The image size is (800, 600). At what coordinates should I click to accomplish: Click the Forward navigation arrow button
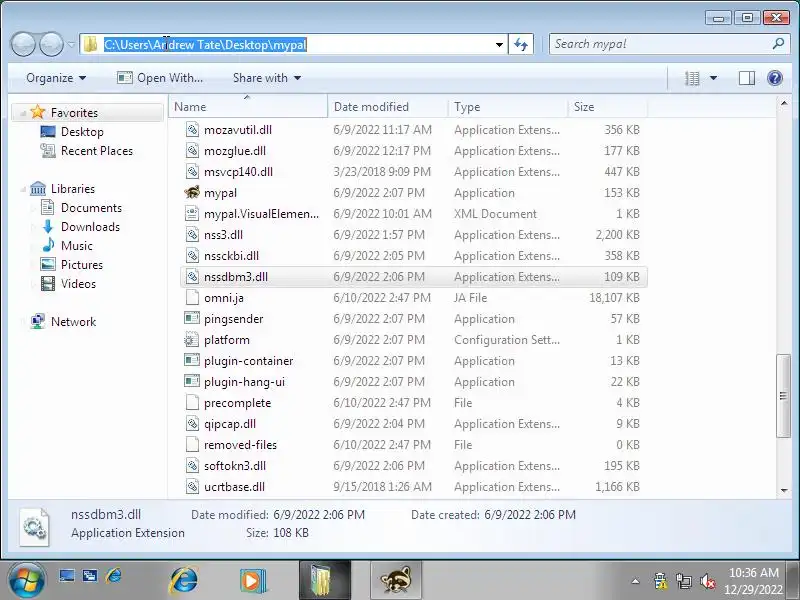[52, 45]
